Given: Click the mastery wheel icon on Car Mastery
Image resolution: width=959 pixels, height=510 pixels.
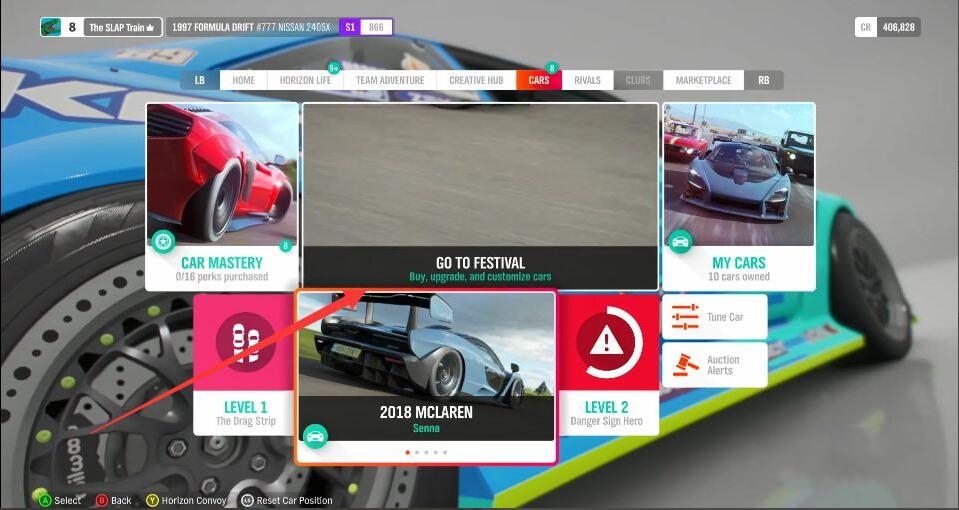Looking at the screenshot, I should coord(163,242).
